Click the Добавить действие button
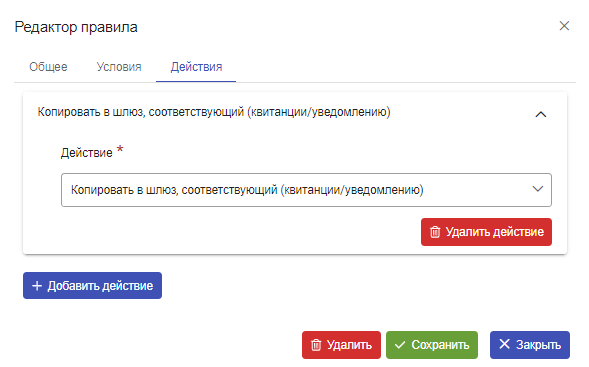 [92, 285]
